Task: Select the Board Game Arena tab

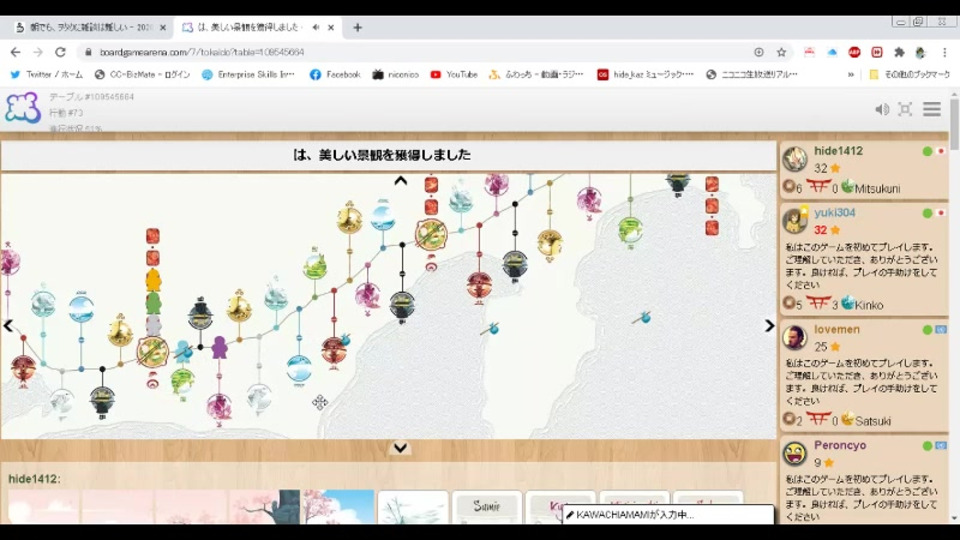Action: 248,28
